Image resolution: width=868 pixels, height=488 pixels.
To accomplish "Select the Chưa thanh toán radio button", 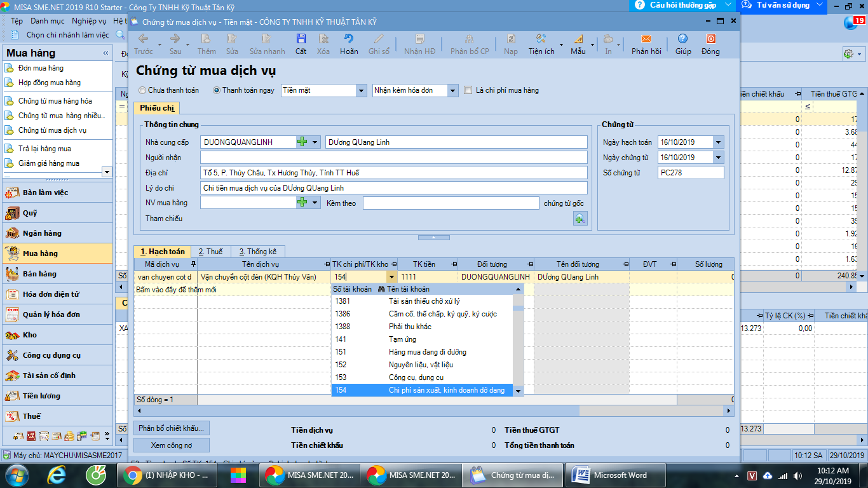I will pyautogui.click(x=142, y=90).
